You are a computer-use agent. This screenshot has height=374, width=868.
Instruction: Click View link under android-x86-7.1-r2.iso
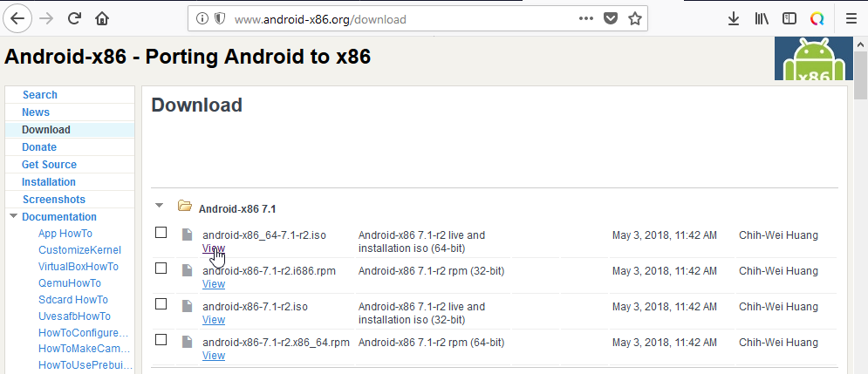(214, 320)
